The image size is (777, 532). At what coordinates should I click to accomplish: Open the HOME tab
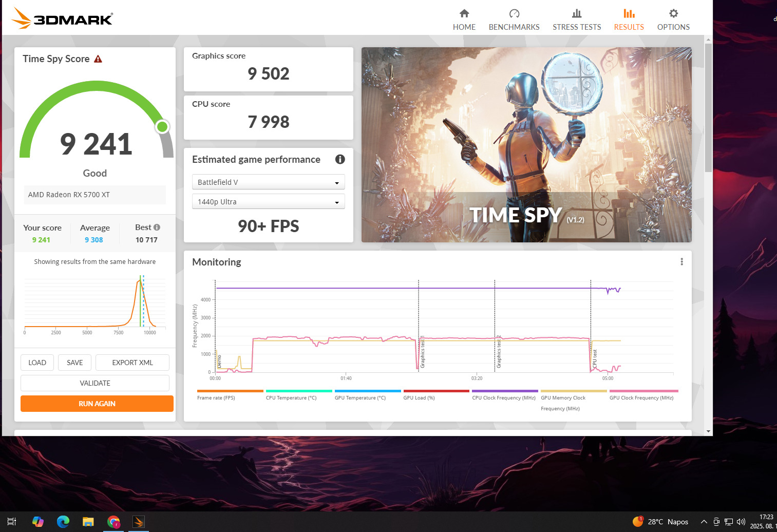pos(464,20)
